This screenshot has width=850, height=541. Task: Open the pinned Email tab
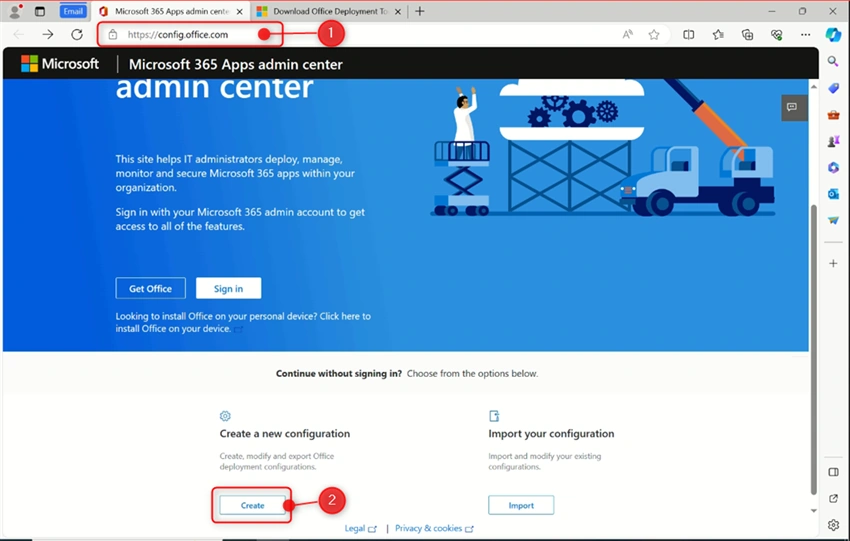click(73, 11)
